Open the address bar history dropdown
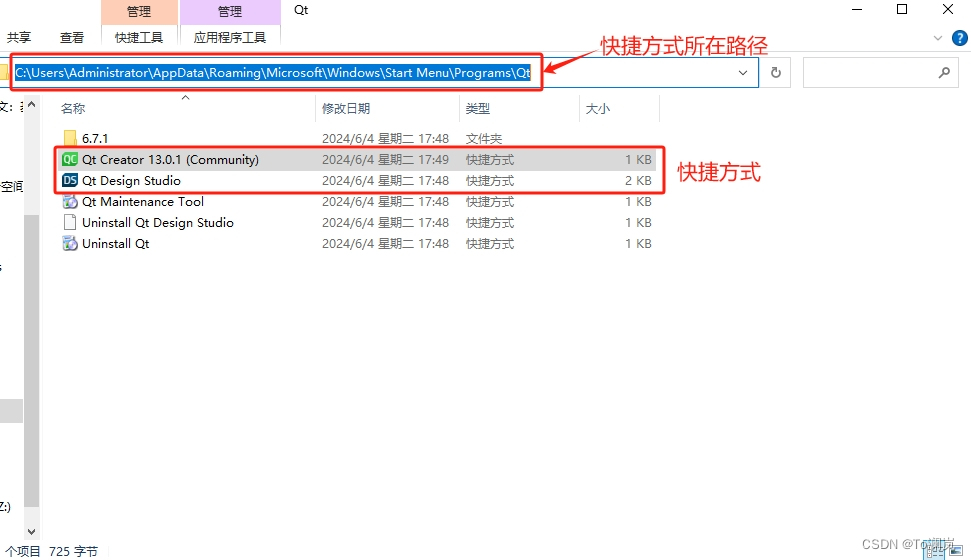The image size is (971, 560). tap(742, 72)
